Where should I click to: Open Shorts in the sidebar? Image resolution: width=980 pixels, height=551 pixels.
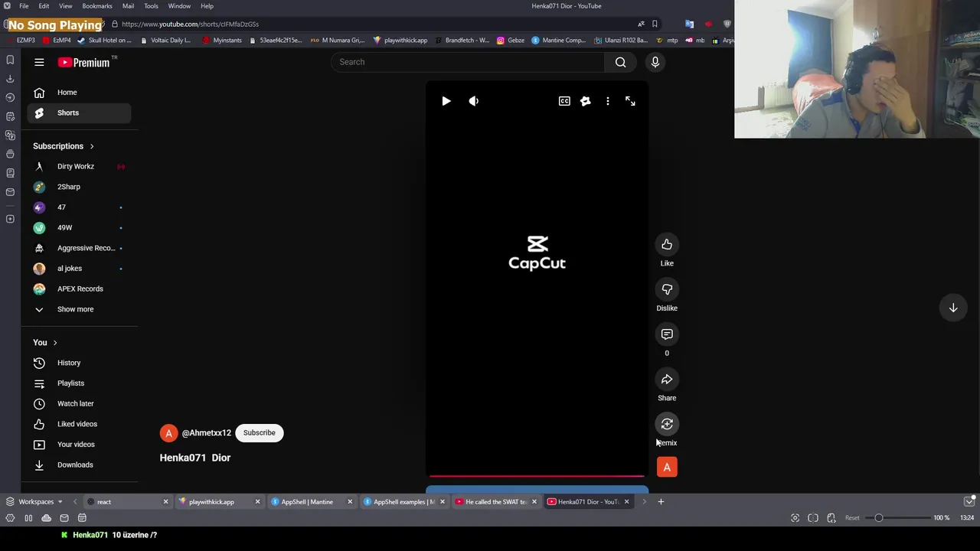(79, 112)
